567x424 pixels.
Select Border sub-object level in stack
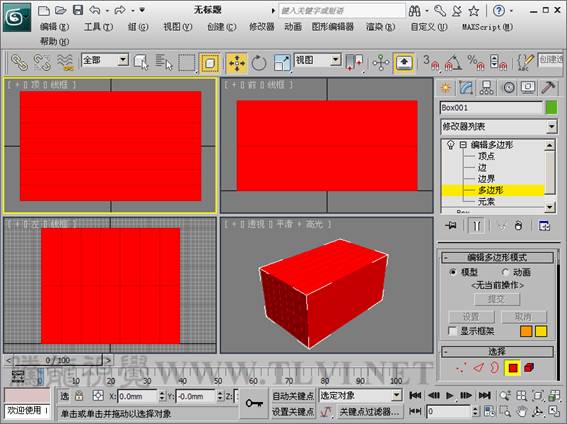point(486,179)
